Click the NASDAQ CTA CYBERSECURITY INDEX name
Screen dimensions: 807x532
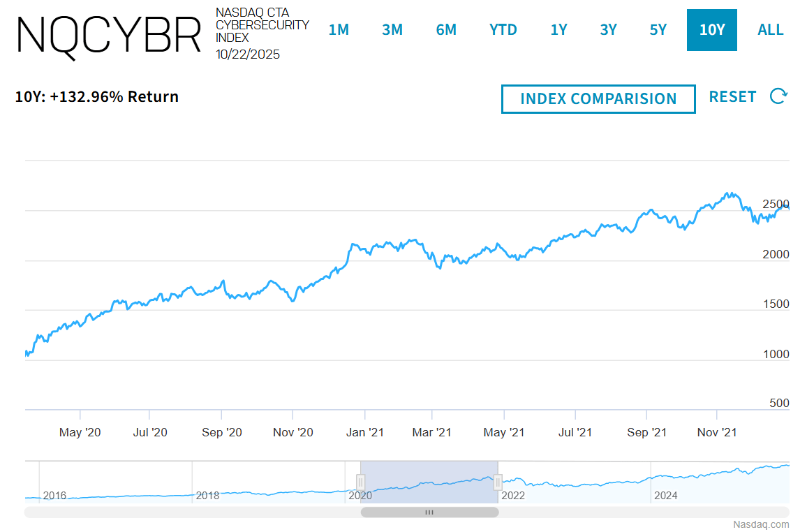click(x=262, y=25)
